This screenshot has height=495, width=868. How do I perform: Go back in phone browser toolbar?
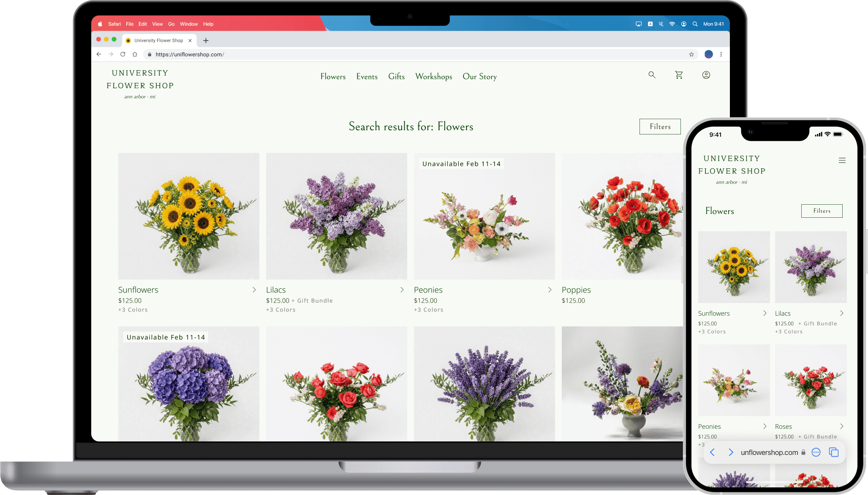(713, 452)
